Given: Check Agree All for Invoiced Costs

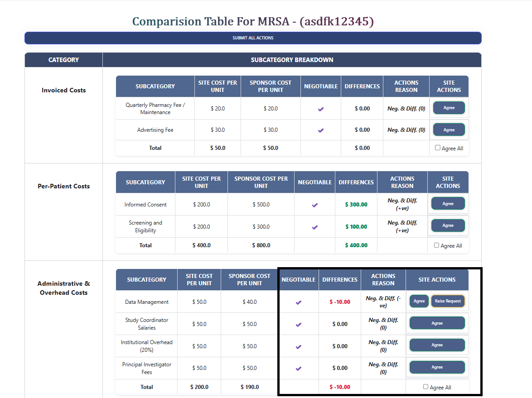Looking at the screenshot, I should coord(437,148).
